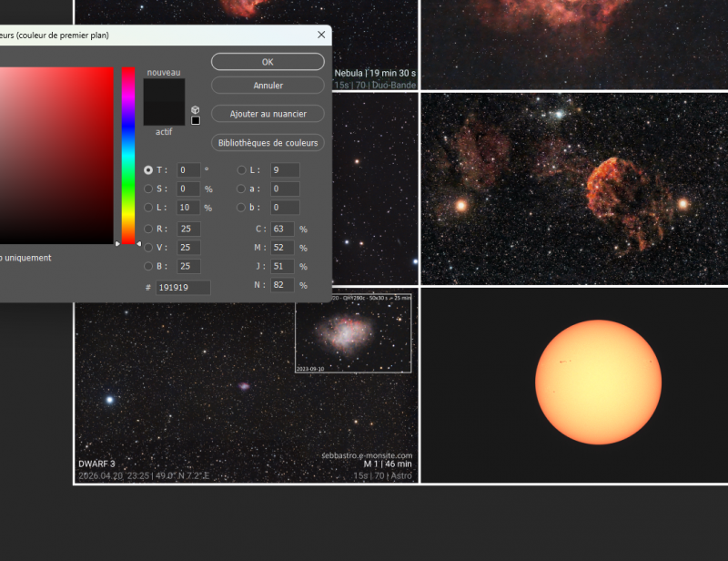Select the S saturation radio button
The width and height of the screenshot is (728, 561).
(148, 189)
